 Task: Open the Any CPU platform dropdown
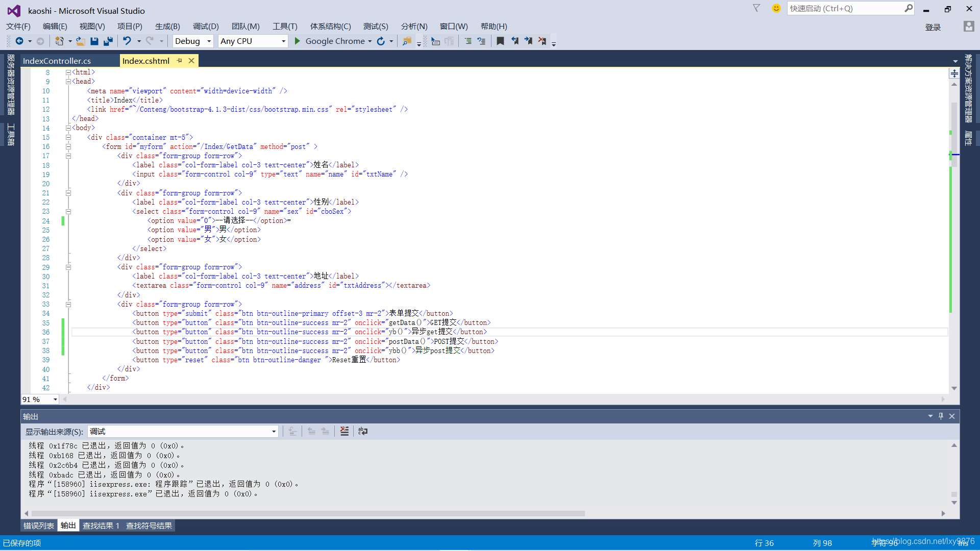[x=253, y=41]
